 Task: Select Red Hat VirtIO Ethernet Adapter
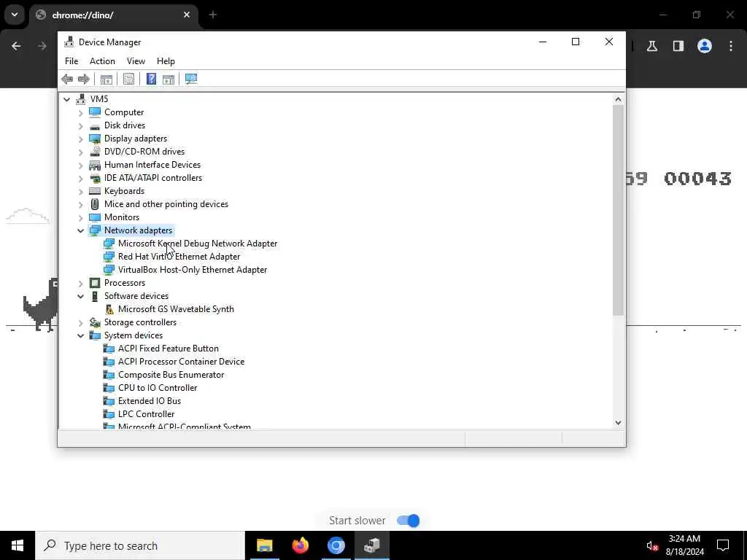[179, 257]
